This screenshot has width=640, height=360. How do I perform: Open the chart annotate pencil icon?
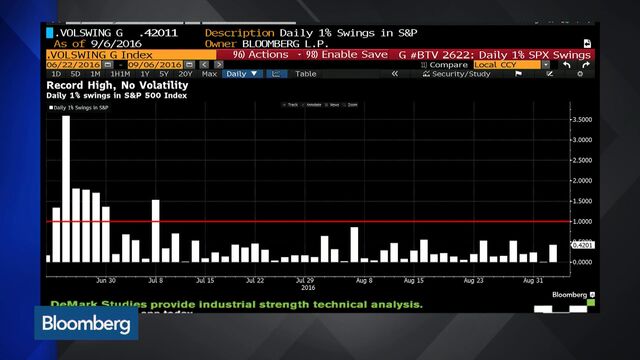coord(549,74)
